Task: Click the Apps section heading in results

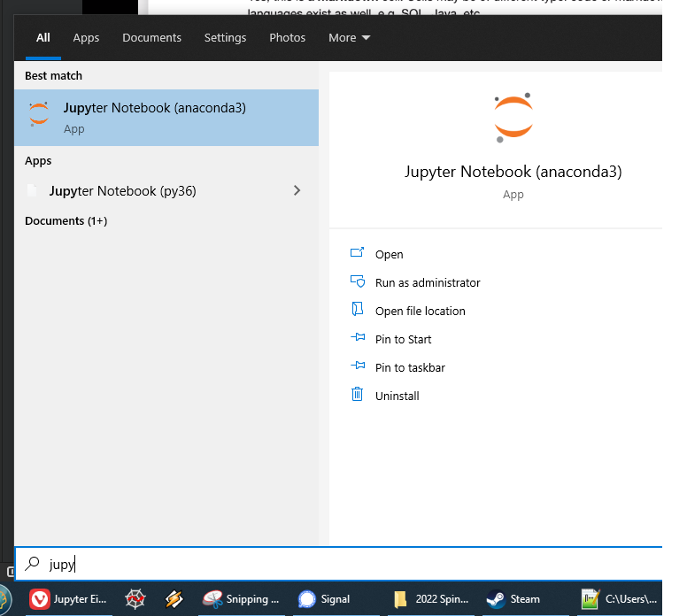Action: click(38, 161)
